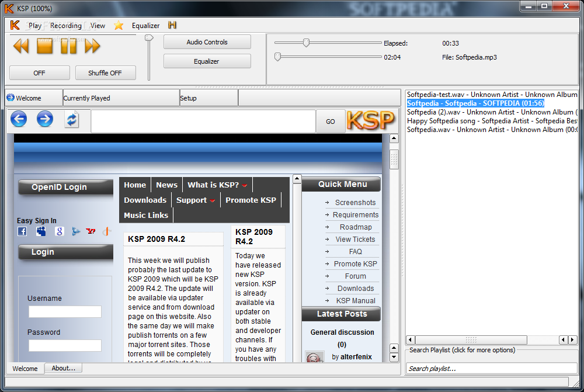584x392 pixels.
Task: Click the Search playlist field
Action: (491, 368)
